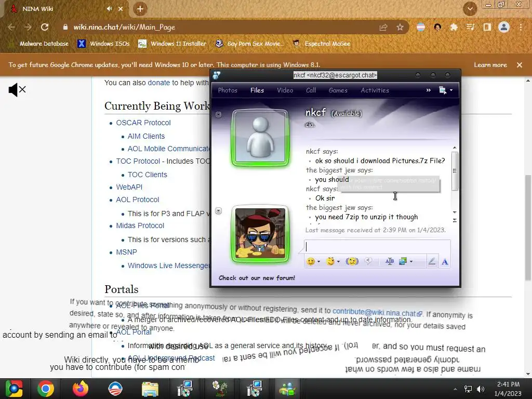Open the emoticon dropdown arrow
Viewport: 532px width, 399px height.
(318, 262)
